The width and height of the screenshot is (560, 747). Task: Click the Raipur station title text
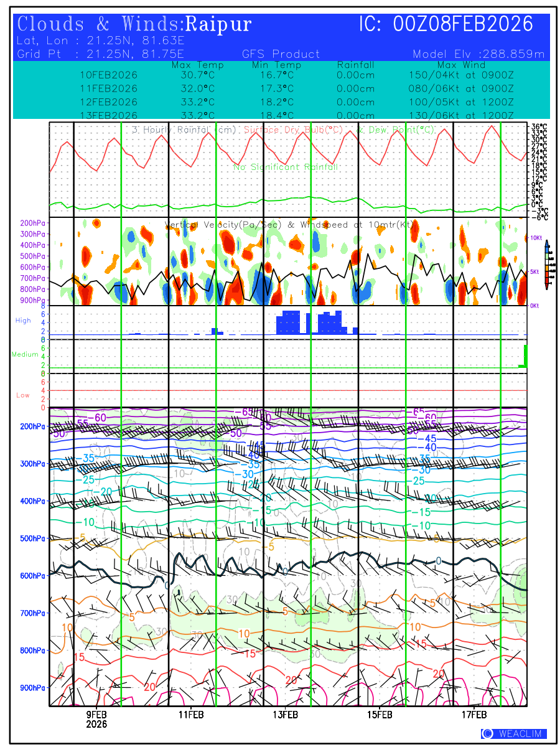(x=218, y=24)
